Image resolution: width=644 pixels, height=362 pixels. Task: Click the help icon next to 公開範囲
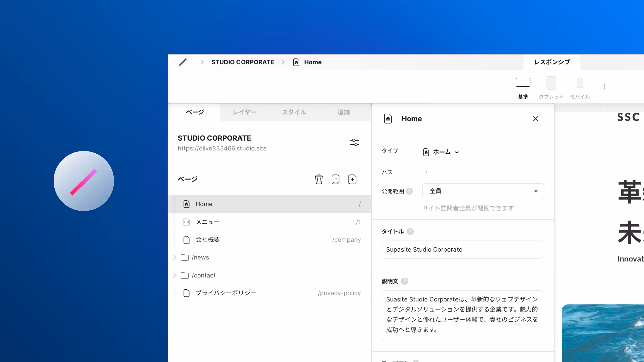pyautogui.click(x=409, y=191)
